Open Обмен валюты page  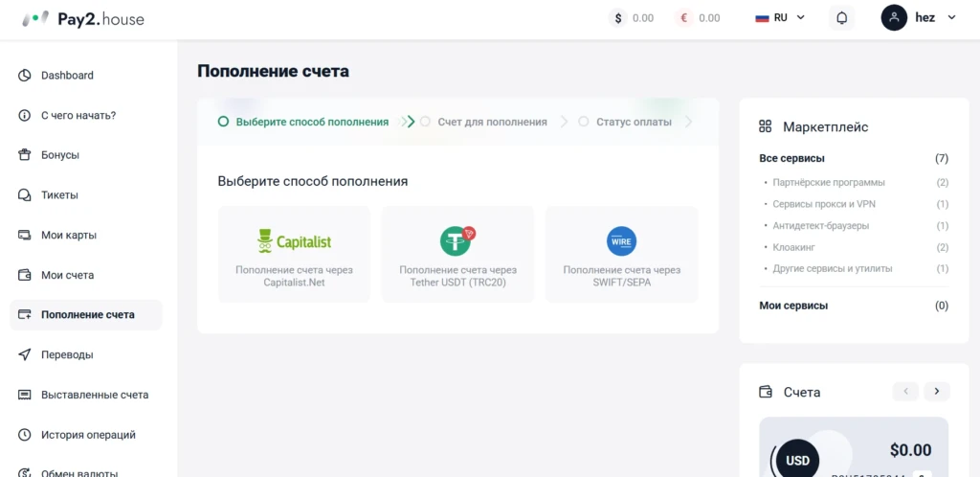[x=85, y=472]
